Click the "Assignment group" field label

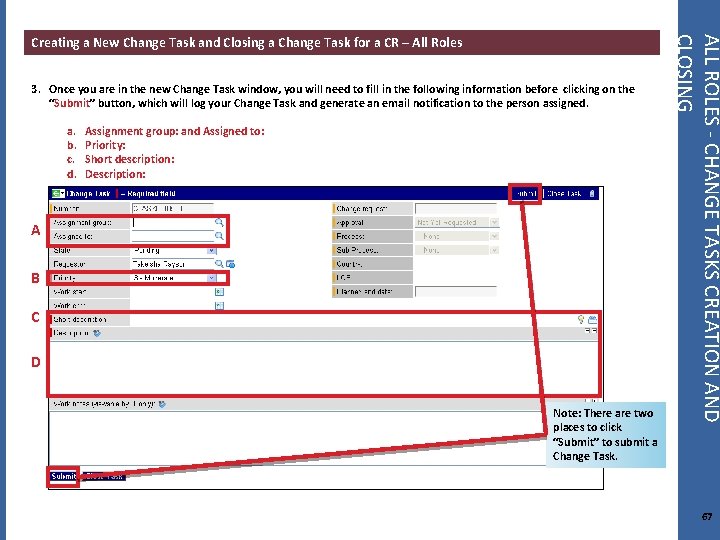82,222
